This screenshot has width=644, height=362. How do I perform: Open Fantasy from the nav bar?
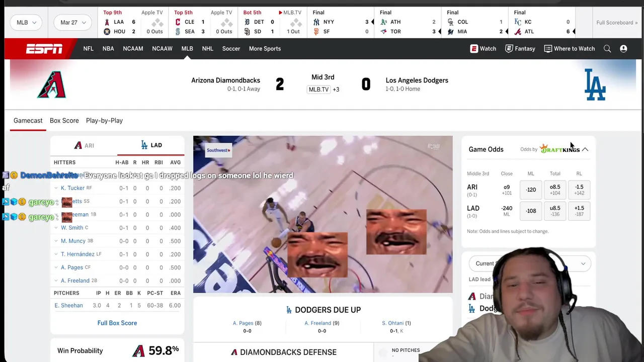520,49
